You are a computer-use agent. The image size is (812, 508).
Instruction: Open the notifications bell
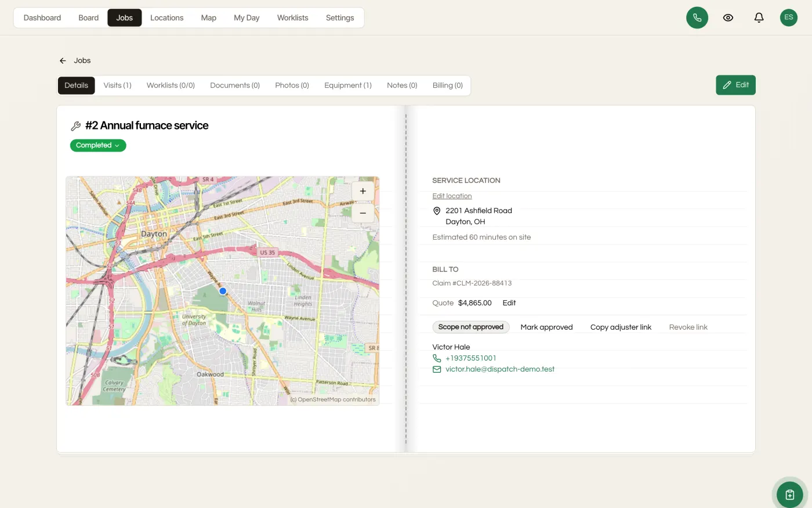tap(759, 17)
